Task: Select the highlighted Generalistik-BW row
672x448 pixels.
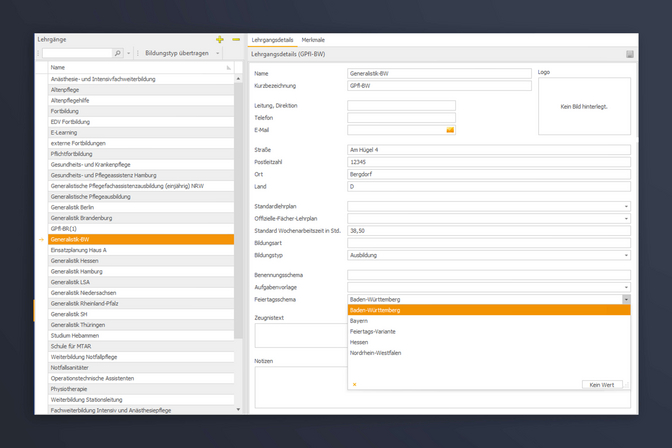Action: 141,239
